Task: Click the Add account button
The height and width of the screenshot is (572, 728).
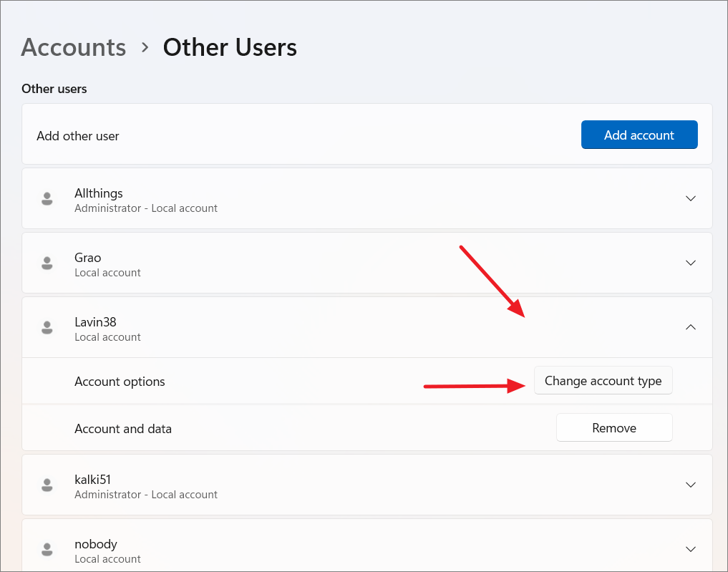Action: coord(639,135)
